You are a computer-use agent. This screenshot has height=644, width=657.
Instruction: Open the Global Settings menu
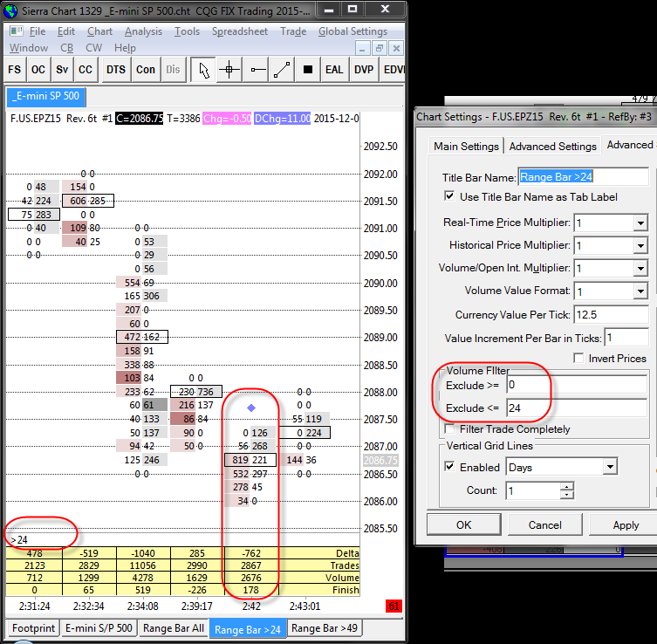(352, 31)
